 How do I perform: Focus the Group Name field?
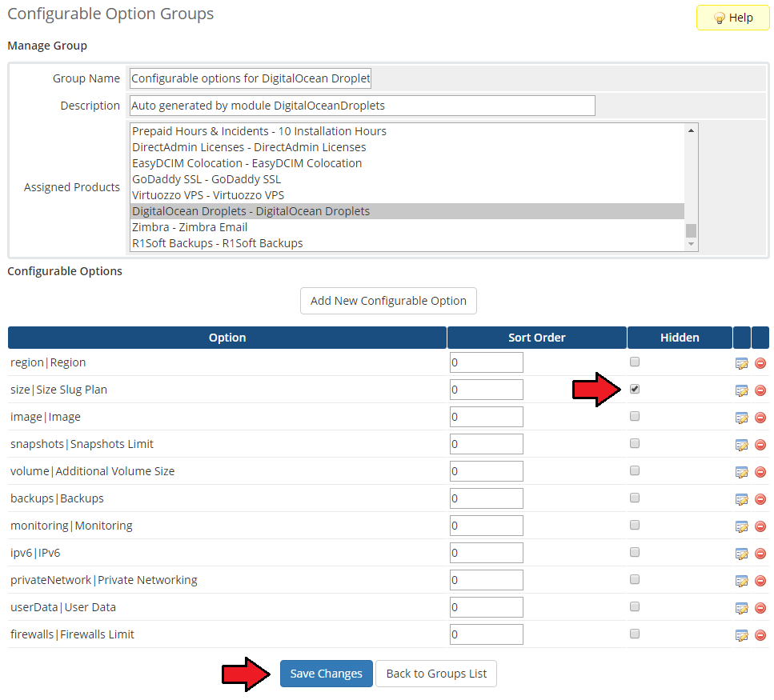pyautogui.click(x=251, y=78)
